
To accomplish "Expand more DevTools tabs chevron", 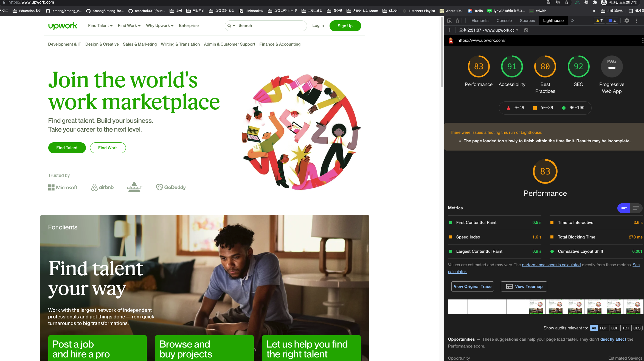I will (572, 21).
